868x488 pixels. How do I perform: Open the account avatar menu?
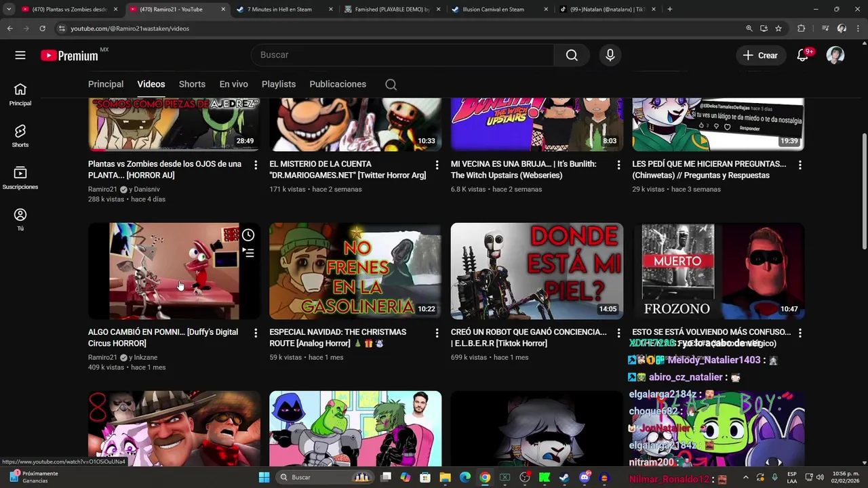click(835, 55)
